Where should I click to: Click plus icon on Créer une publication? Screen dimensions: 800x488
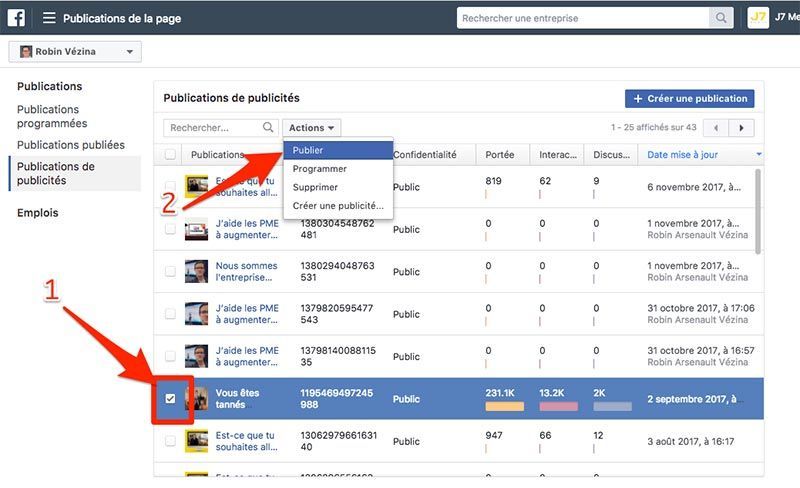pyautogui.click(x=637, y=99)
